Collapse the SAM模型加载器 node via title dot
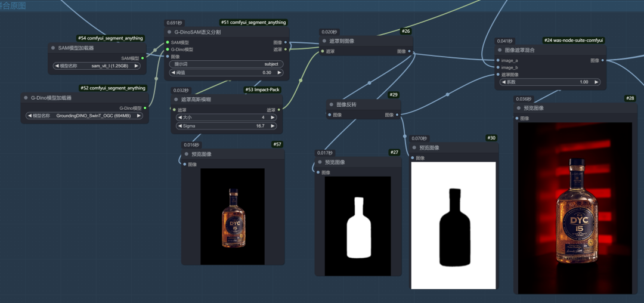Viewport: 644px width, 303px height. [x=53, y=48]
